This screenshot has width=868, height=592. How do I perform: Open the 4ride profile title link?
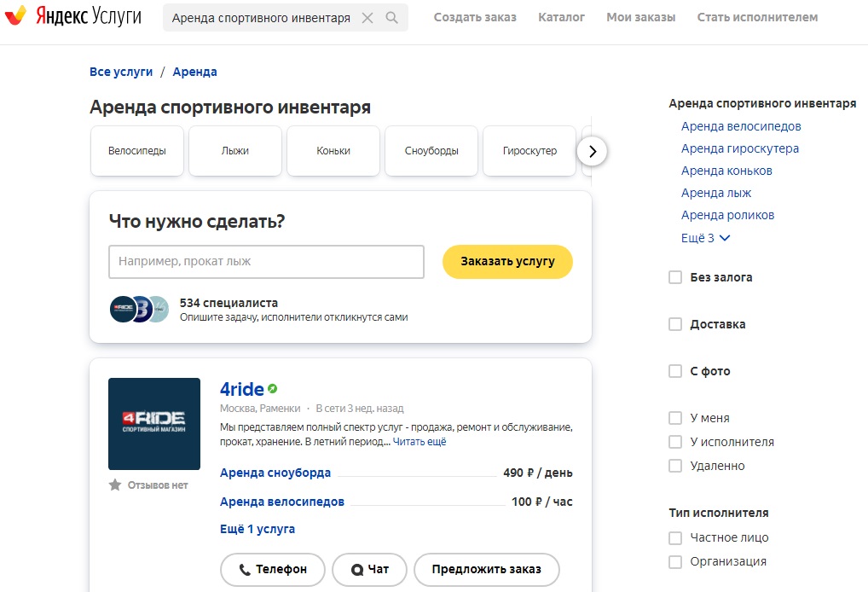(242, 389)
